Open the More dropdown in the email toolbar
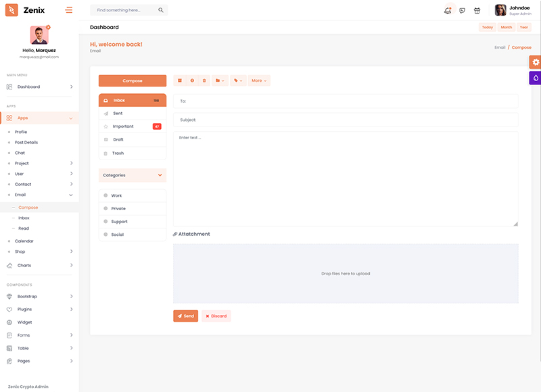This screenshot has width=541, height=392. (x=259, y=80)
